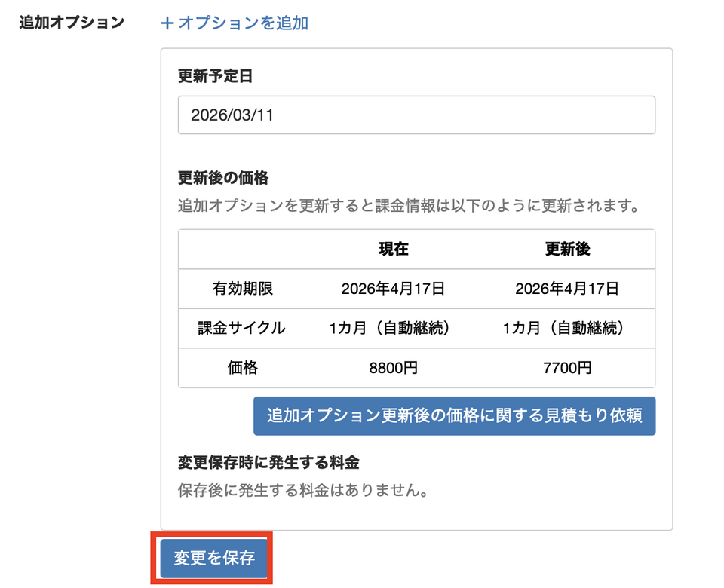Click the plus icon beside オプションを追加
724x588 pixels.
[167, 23]
